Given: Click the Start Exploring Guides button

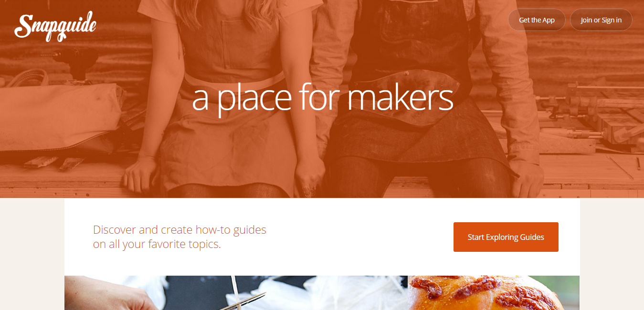Looking at the screenshot, I should tap(506, 237).
